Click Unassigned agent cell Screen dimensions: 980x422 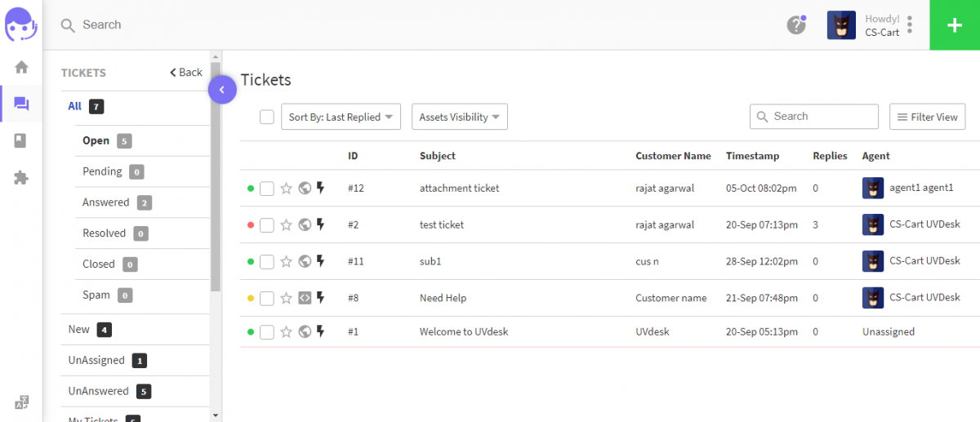pyautogui.click(x=889, y=332)
